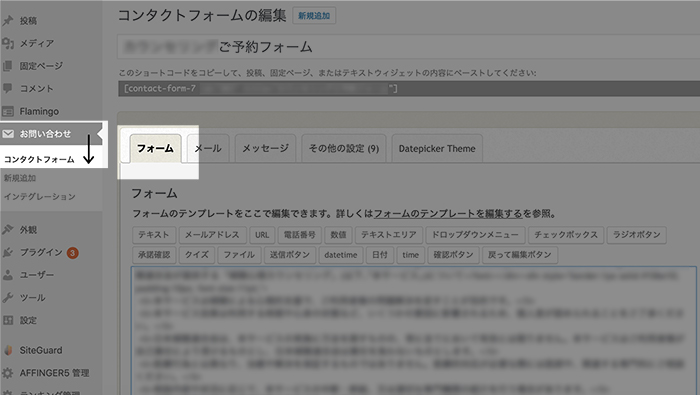The image size is (700, 395).
Task: Open インテグレーション submenu item
Action: 39,196
